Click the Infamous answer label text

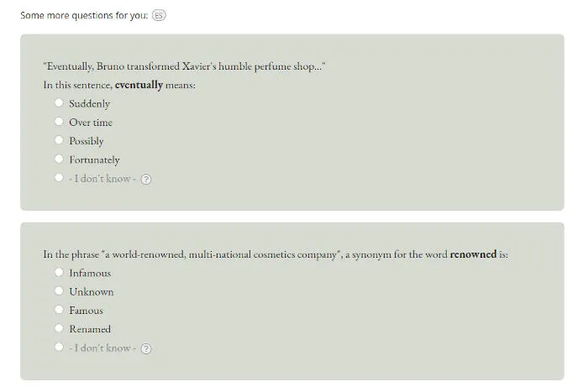point(90,273)
